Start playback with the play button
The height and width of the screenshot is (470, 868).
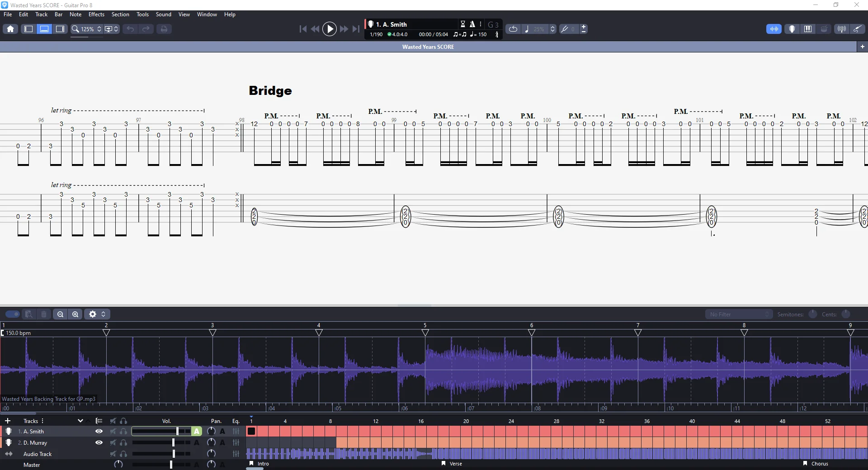coord(330,29)
